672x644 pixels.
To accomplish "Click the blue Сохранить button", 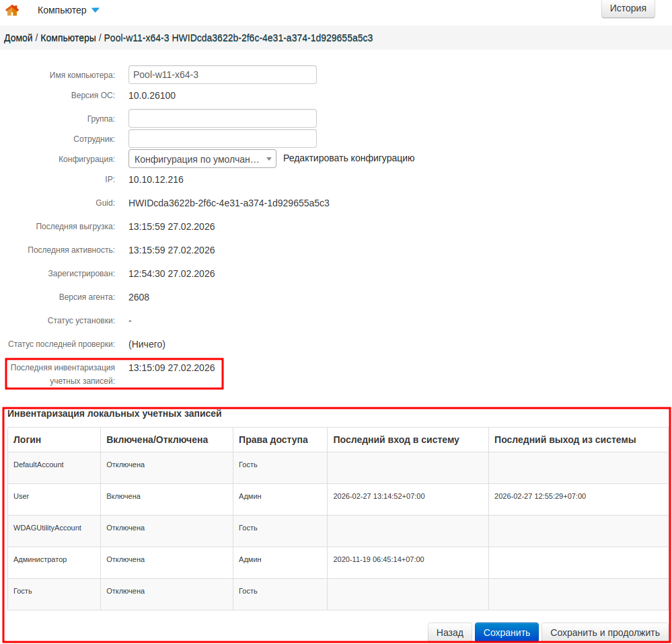I will [507, 633].
